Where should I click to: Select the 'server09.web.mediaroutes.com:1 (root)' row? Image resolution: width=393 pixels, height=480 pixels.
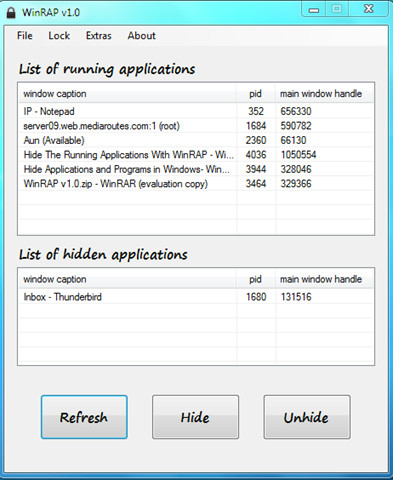(x=196, y=126)
